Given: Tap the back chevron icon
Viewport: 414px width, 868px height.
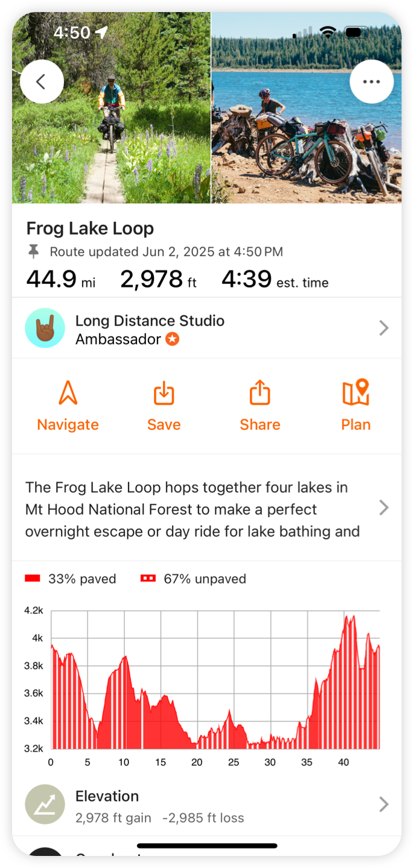Looking at the screenshot, I should coord(42,81).
